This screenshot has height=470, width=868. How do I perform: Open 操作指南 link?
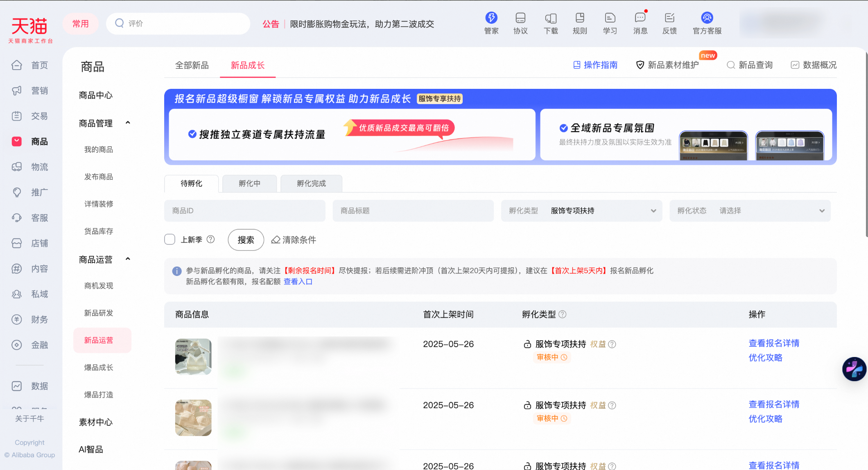click(595, 65)
